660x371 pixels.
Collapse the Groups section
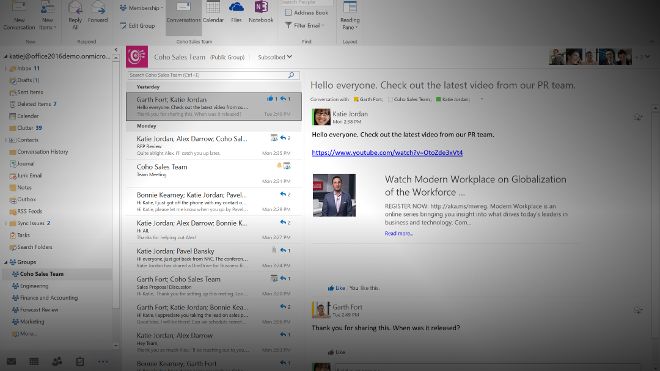pyautogui.click(x=5, y=262)
